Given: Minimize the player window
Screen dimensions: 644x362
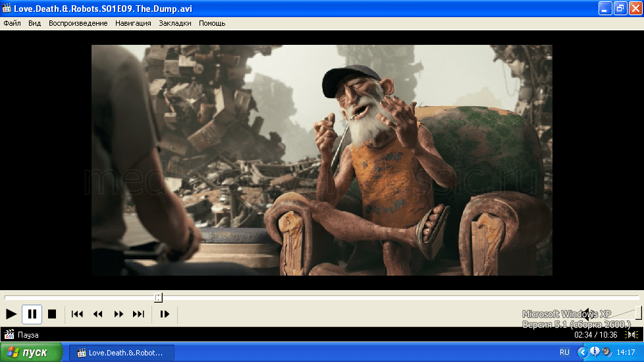Looking at the screenshot, I should [605, 8].
